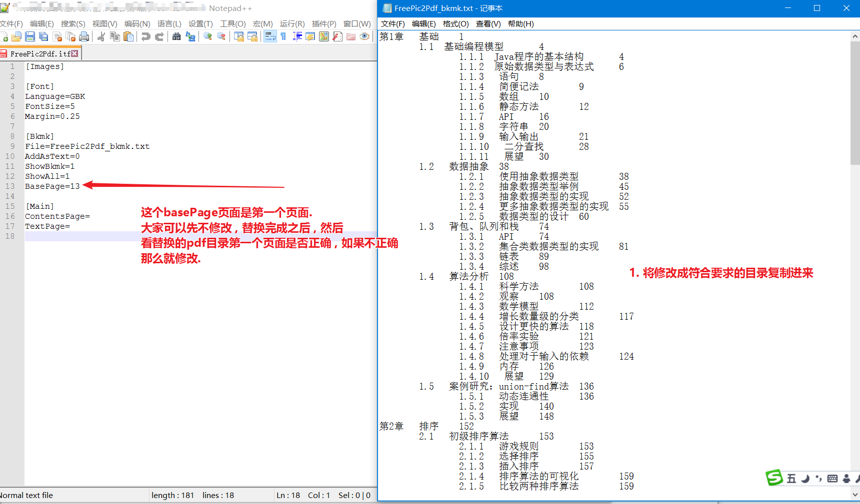
Task: Click scroll-up arrow of Notepad scrollbar
Action: pyautogui.click(x=855, y=36)
